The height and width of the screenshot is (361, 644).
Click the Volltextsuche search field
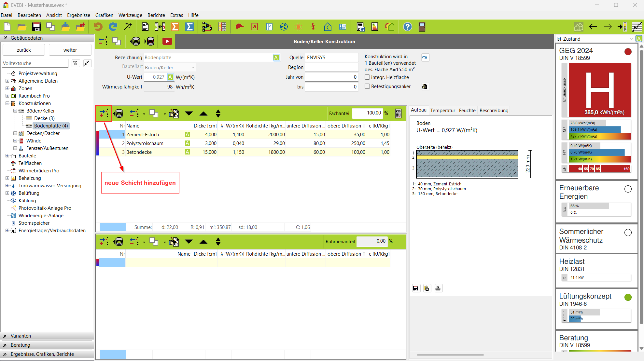(35, 63)
